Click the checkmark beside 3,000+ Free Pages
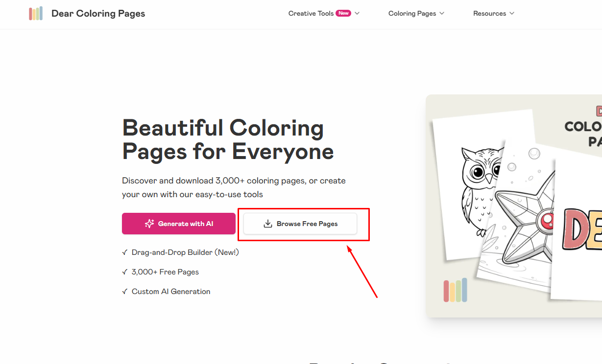 125,272
